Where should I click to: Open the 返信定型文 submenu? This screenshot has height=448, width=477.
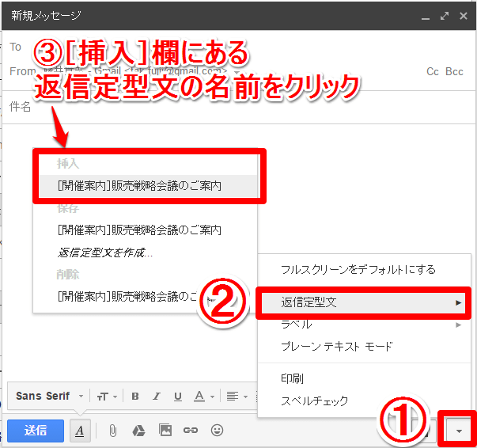(364, 302)
